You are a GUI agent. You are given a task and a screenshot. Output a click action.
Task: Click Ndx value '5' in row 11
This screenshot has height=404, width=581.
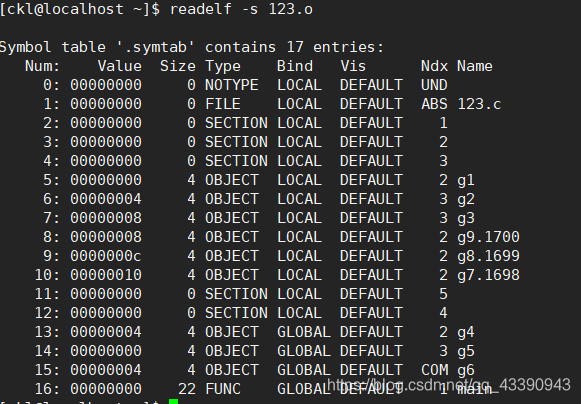tap(443, 294)
